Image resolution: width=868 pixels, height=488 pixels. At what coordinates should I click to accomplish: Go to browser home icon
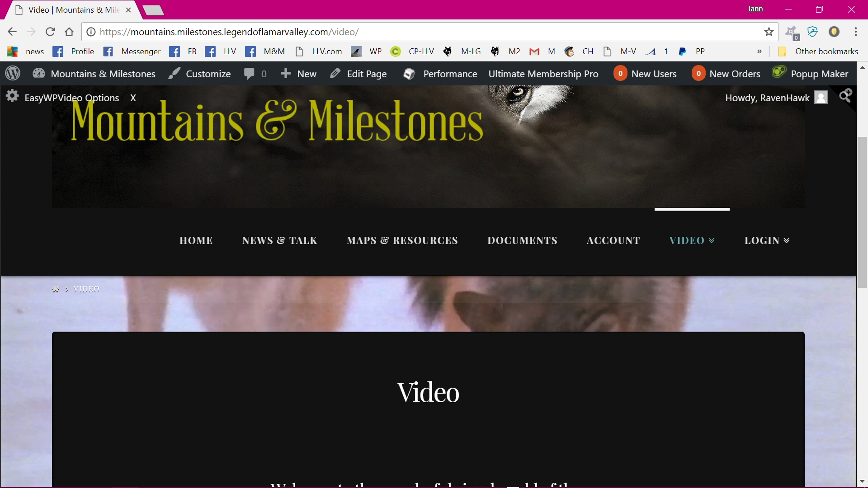click(69, 32)
